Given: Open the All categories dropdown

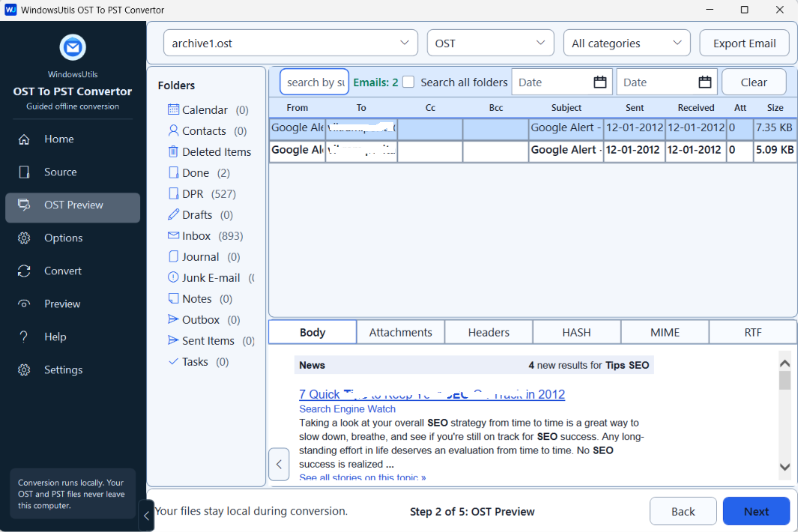Looking at the screenshot, I should 627,43.
